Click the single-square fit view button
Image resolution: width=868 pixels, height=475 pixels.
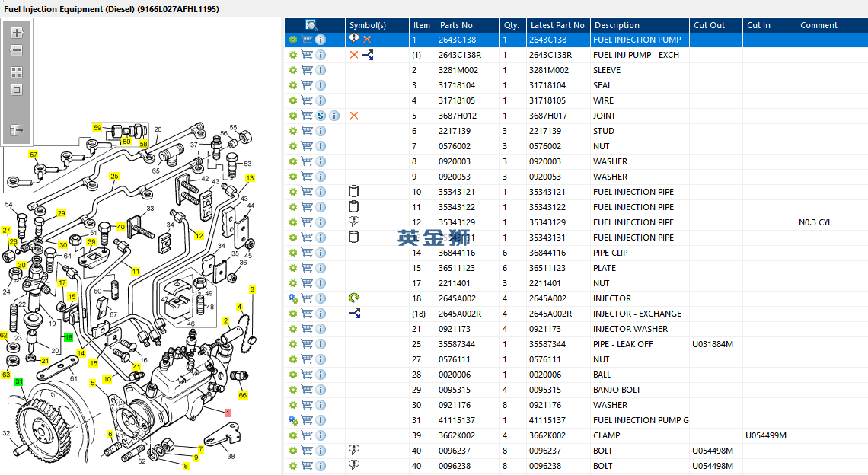pyautogui.click(x=17, y=90)
